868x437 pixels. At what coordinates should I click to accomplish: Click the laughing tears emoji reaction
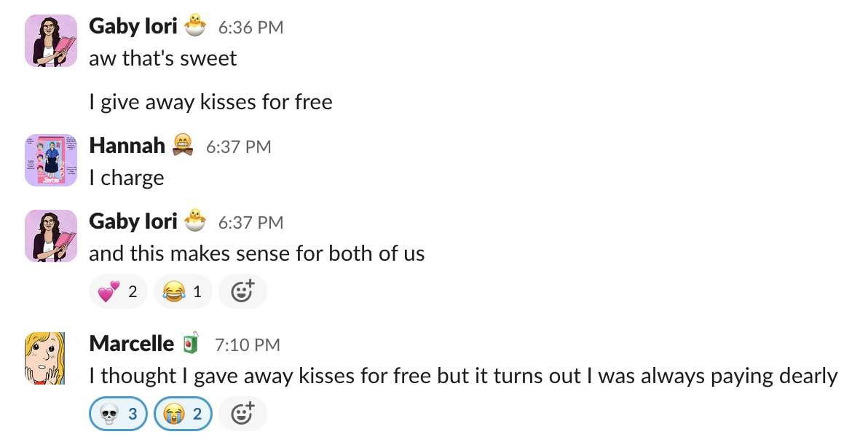click(x=183, y=292)
